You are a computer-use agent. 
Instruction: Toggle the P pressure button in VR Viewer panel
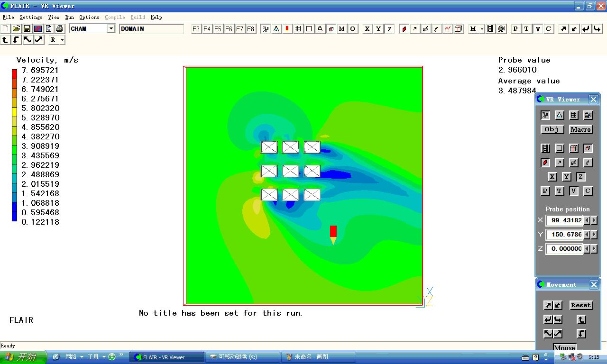pos(545,191)
